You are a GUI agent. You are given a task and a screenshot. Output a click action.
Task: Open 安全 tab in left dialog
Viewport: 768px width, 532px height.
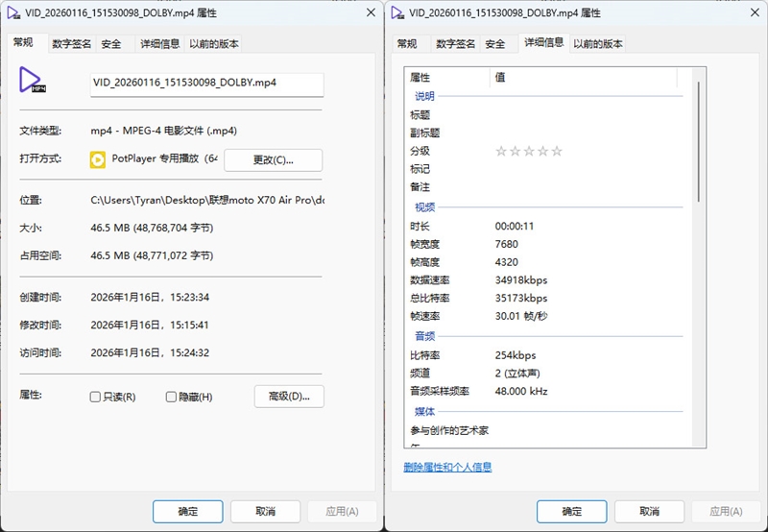(x=111, y=44)
